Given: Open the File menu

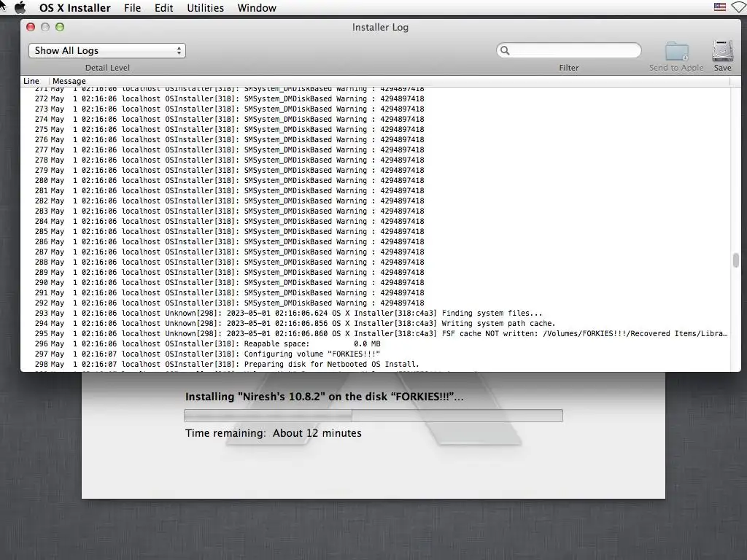Looking at the screenshot, I should (x=132, y=8).
